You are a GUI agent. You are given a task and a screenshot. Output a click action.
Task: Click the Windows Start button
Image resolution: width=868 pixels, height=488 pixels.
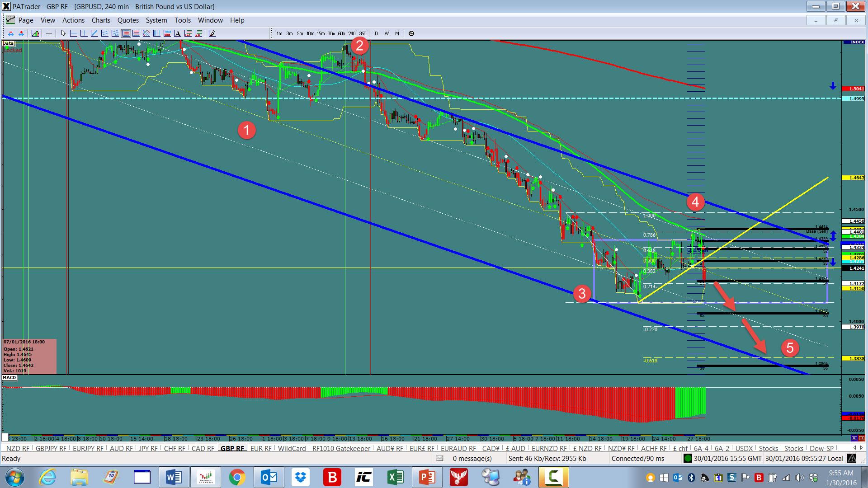(15, 477)
